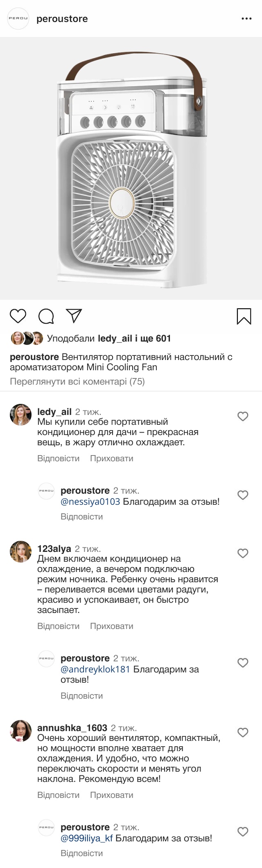Save the post with the bookmark icon
This screenshot has width=262, height=868.
pyautogui.click(x=244, y=317)
